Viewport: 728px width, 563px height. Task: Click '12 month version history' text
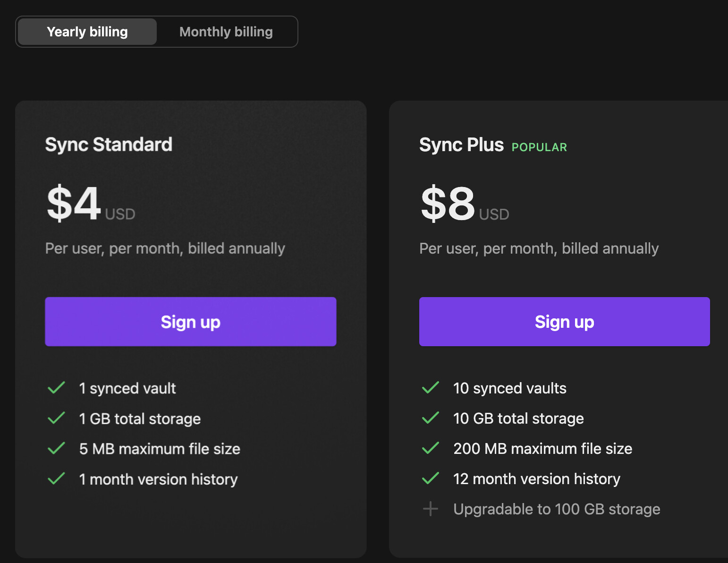click(x=537, y=479)
